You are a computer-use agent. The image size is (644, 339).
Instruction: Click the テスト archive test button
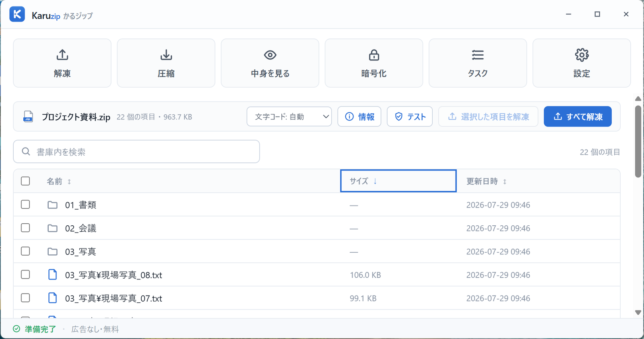point(409,116)
